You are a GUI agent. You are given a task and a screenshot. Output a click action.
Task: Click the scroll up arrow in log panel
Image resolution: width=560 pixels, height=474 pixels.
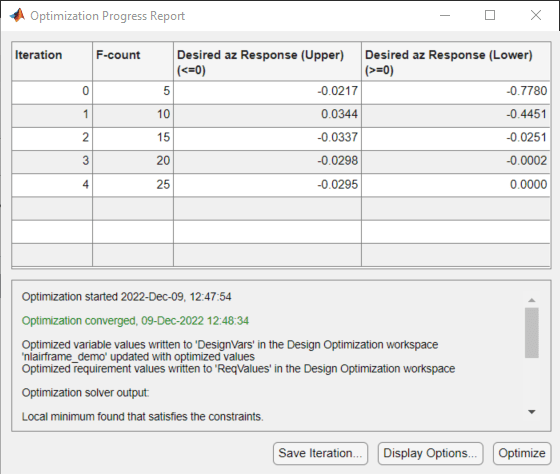click(531, 300)
